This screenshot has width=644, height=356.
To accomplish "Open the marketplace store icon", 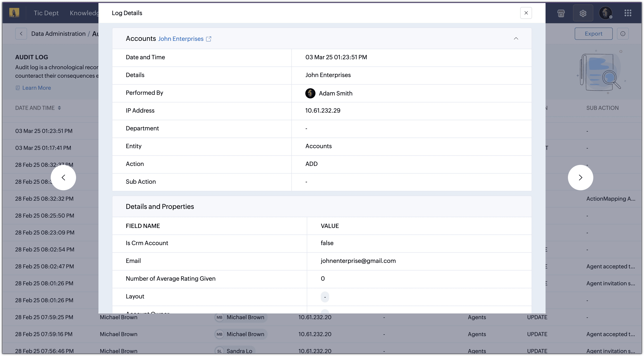I will 561,13.
